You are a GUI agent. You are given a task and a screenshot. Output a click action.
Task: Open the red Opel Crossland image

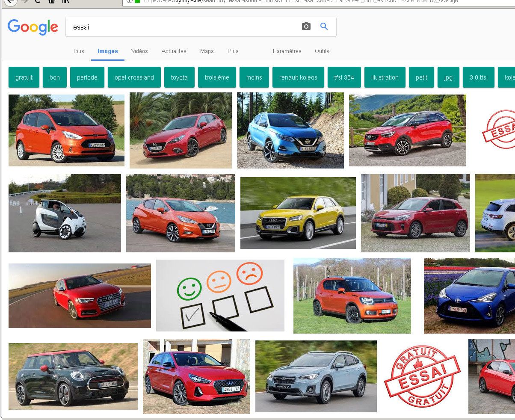pyautogui.click(x=408, y=130)
